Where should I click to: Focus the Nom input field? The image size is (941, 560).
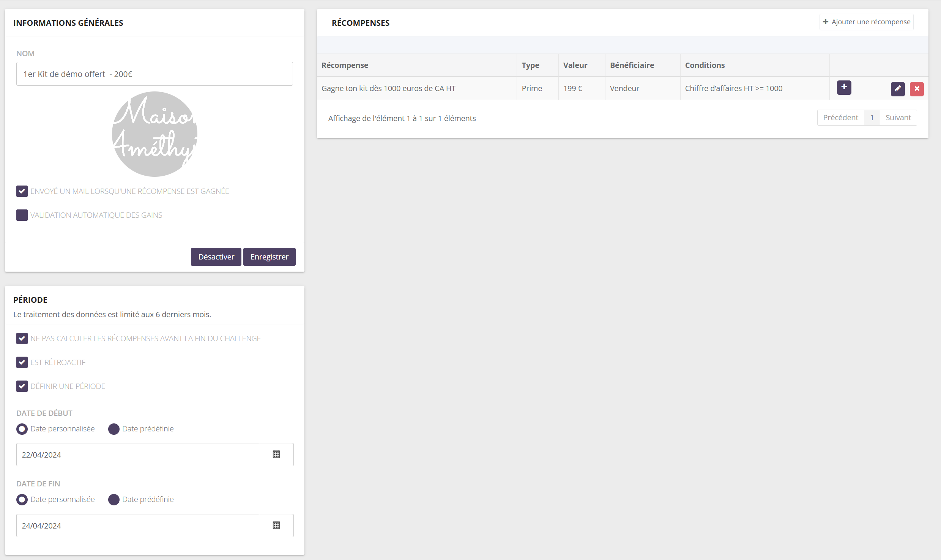154,74
